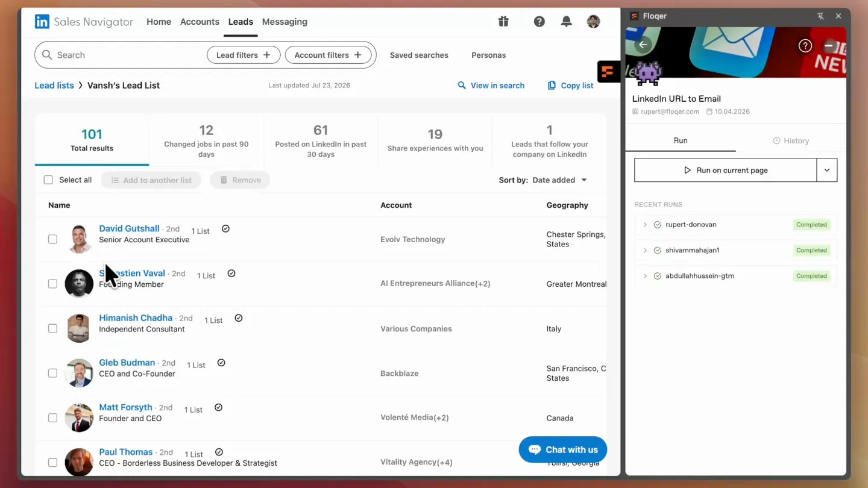This screenshot has width=868, height=488.
Task: Click the badge icon beside Sebastien Vaval
Action: click(231, 274)
